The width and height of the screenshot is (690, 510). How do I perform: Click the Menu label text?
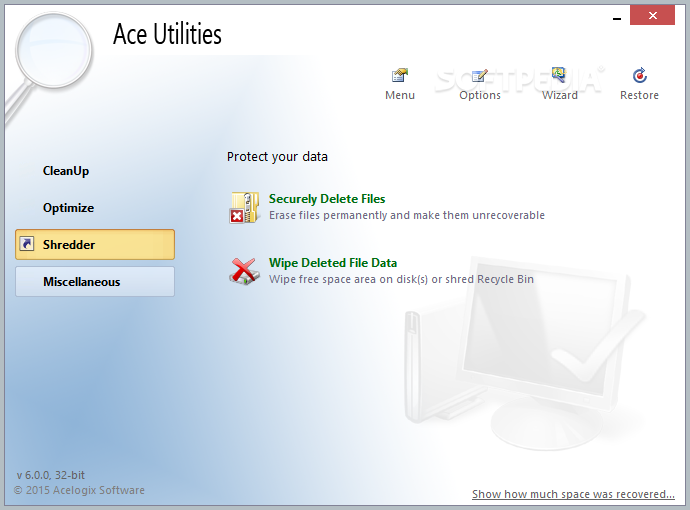point(400,95)
